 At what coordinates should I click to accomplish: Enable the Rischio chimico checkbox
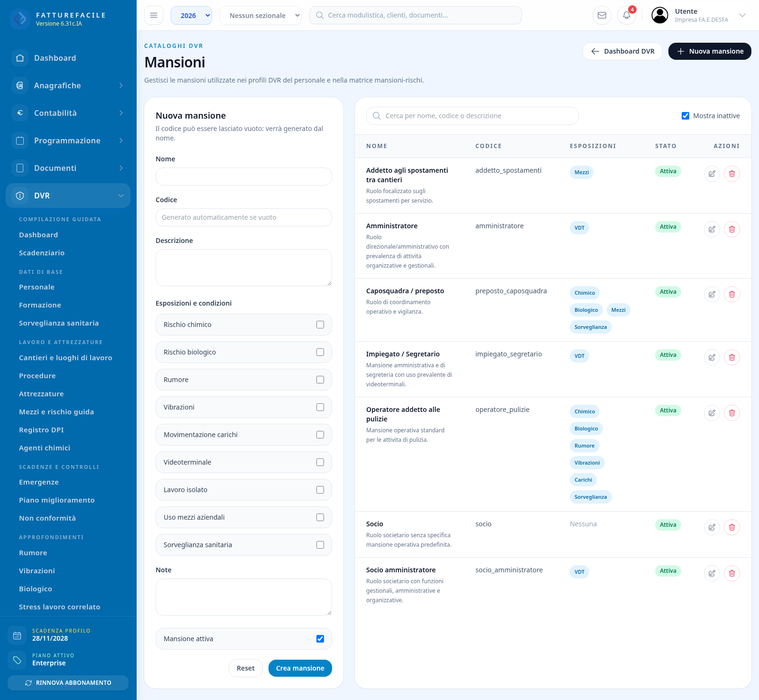(320, 325)
